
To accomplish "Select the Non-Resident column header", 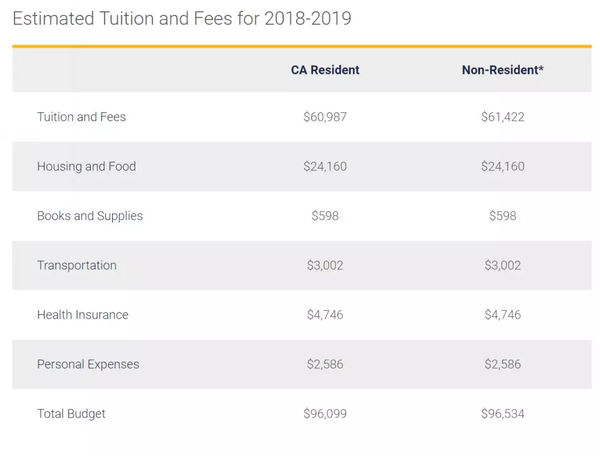I will click(x=502, y=70).
